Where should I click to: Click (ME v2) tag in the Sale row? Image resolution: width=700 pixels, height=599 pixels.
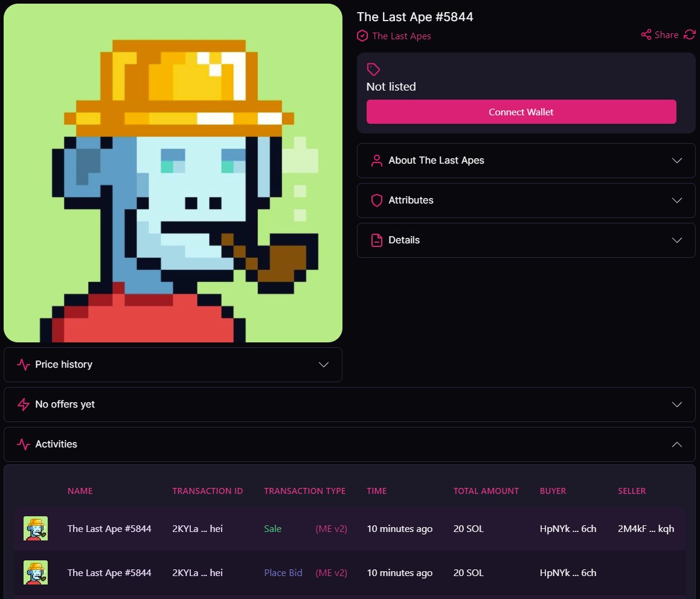(331, 528)
